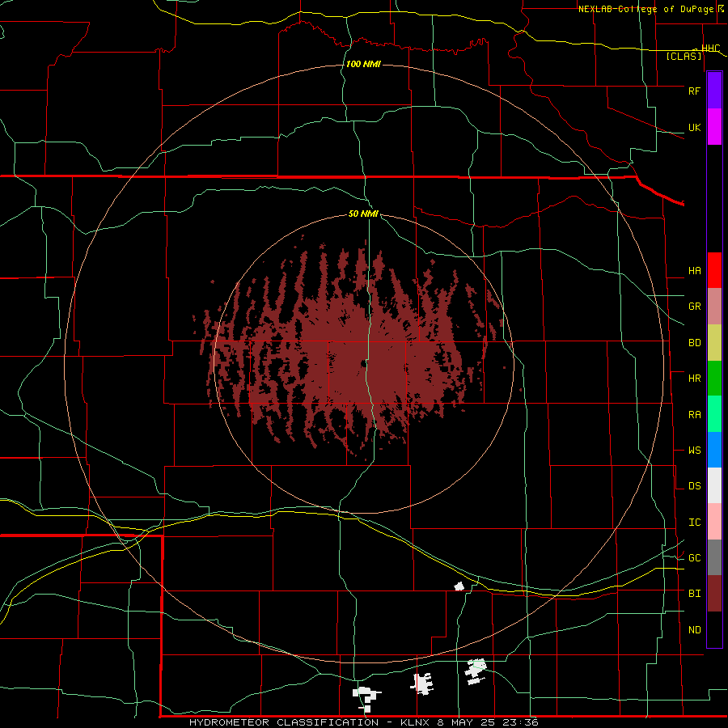
Task: Click the DS legend label
Action: point(694,486)
